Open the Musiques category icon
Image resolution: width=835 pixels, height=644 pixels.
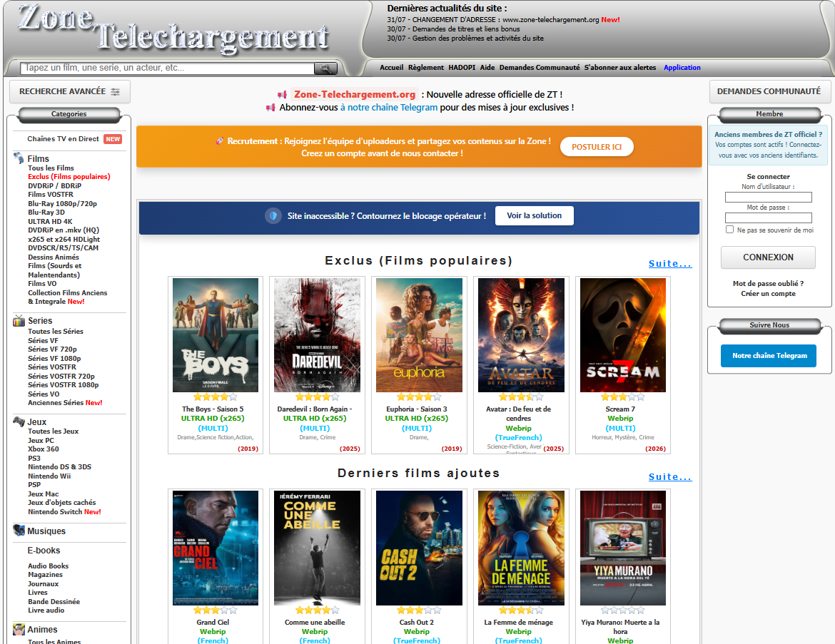(x=19, y=531)
